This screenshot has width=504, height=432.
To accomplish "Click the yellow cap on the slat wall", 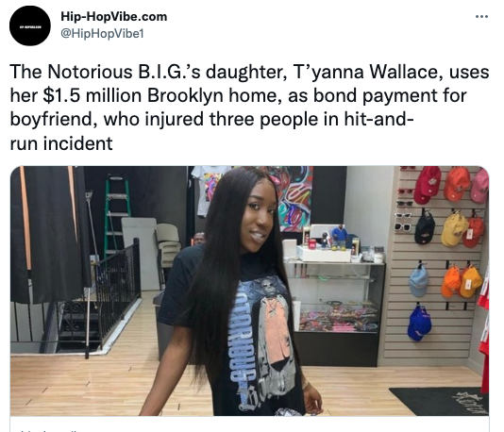I will click(x=454, y=229).
